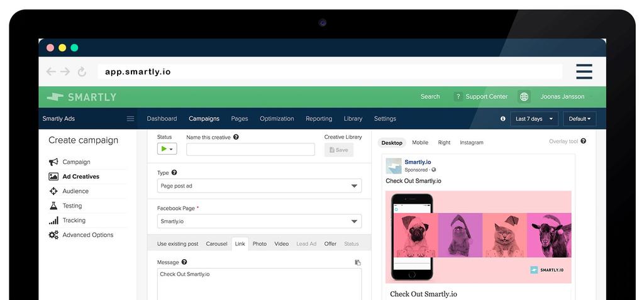Click the Advanced Options gears icon
The image size is (644, 300).
pyautogui.click(x=53, y=235)
